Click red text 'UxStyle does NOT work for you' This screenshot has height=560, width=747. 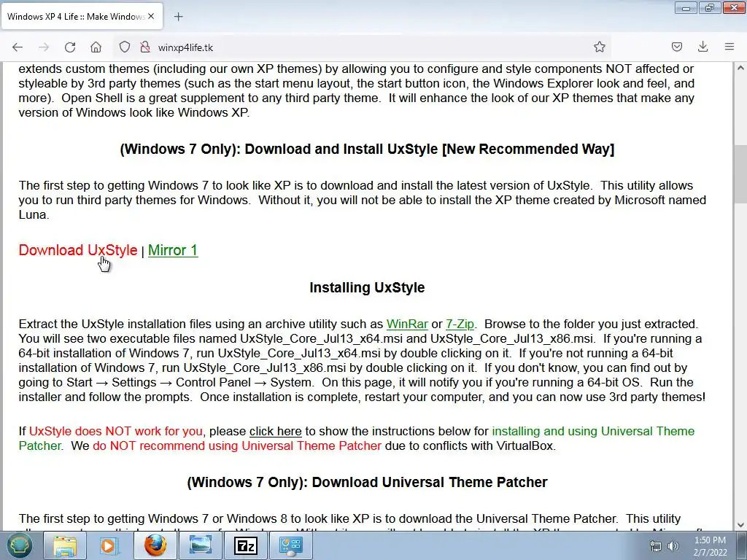click(116, 431)
